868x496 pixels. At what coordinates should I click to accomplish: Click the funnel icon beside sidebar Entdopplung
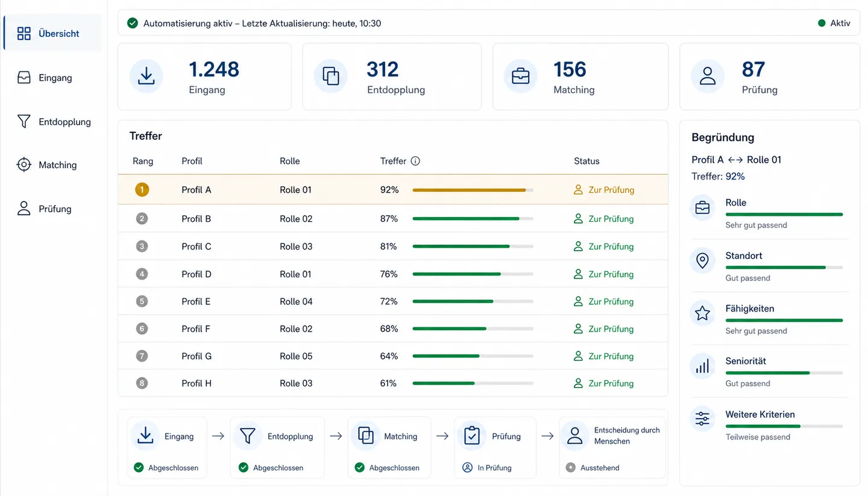coord(24,122)
